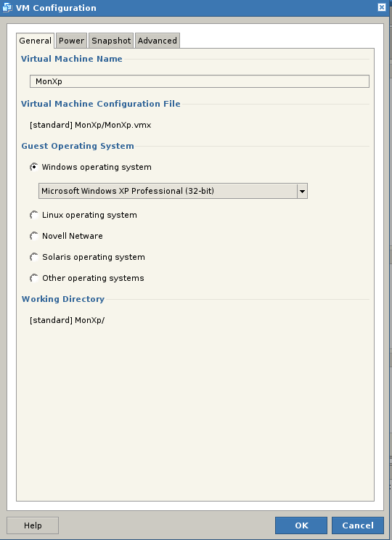Click the Virtual Machine Configuration File heading
392x540 pixels.
[101, 104]
